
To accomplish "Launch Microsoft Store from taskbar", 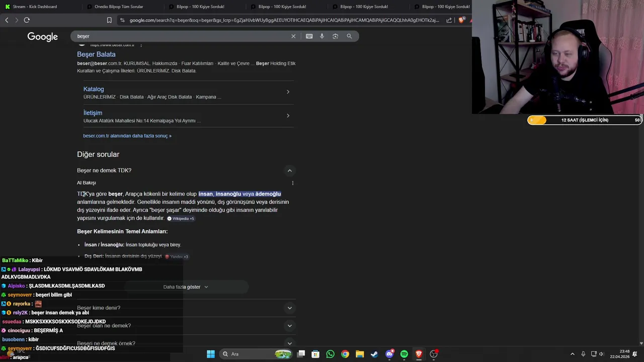I will pyautogui.click(x=315, y=354).
